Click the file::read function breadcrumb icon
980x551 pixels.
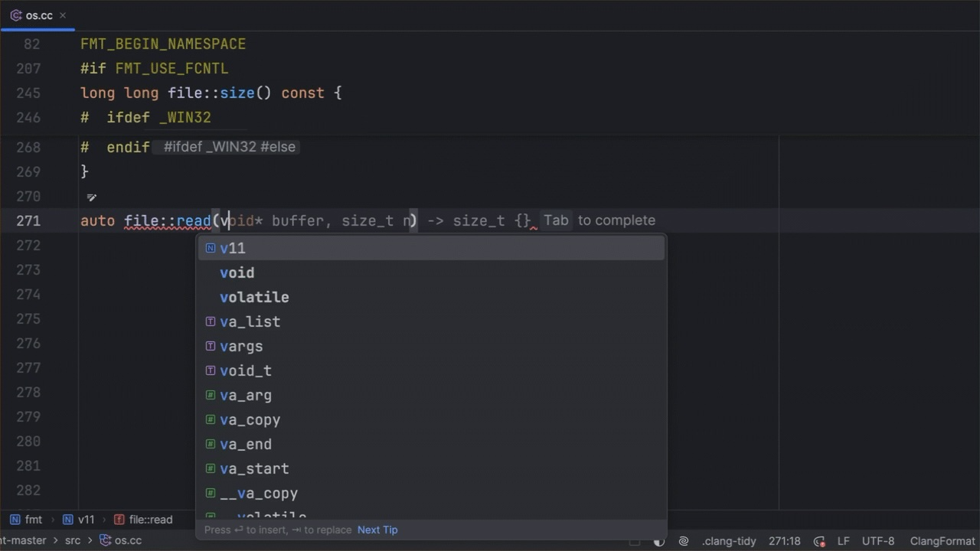pos(119,520)
